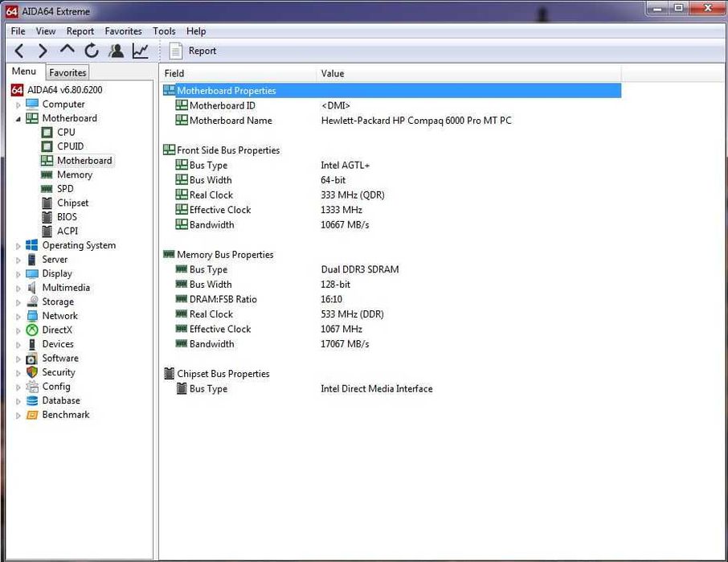Switch to the Menu tab in sidebar
Viewport: 728px width, 562px height.
pos(24,71)
